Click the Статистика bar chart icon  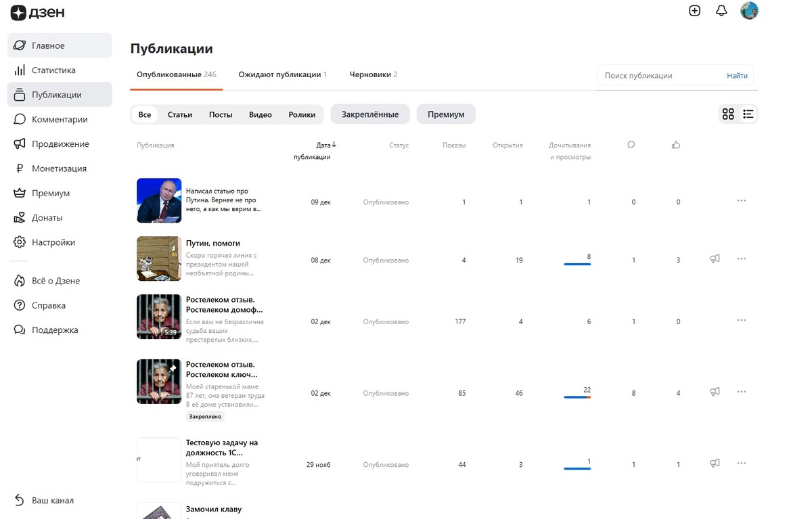pyautogui.click(x=20, y=70)
